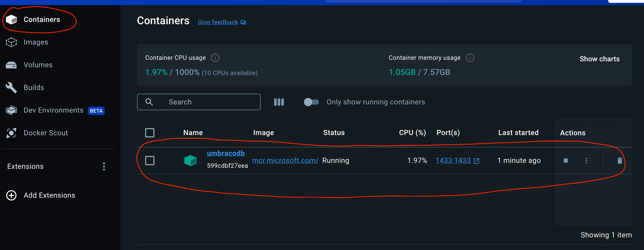Click the feedback chat icon
The image size is (644, 250).
coord(243,22)
